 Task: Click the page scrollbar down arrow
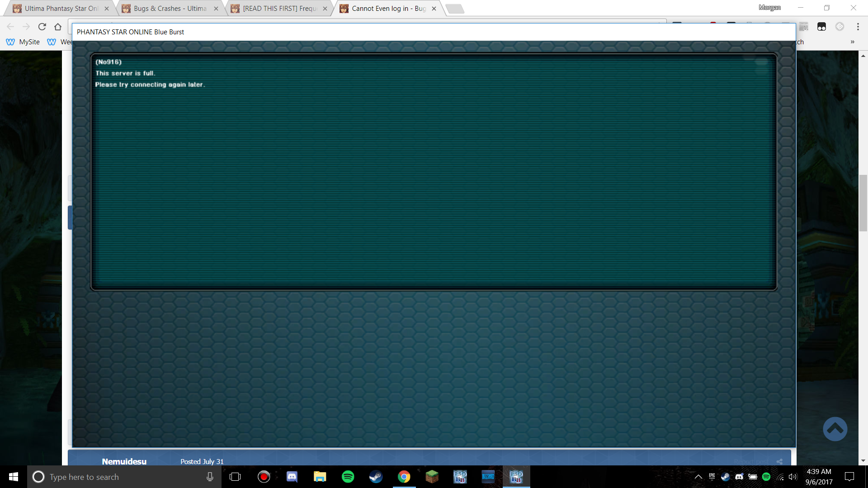pyautogui.click(x=863, y=461)
